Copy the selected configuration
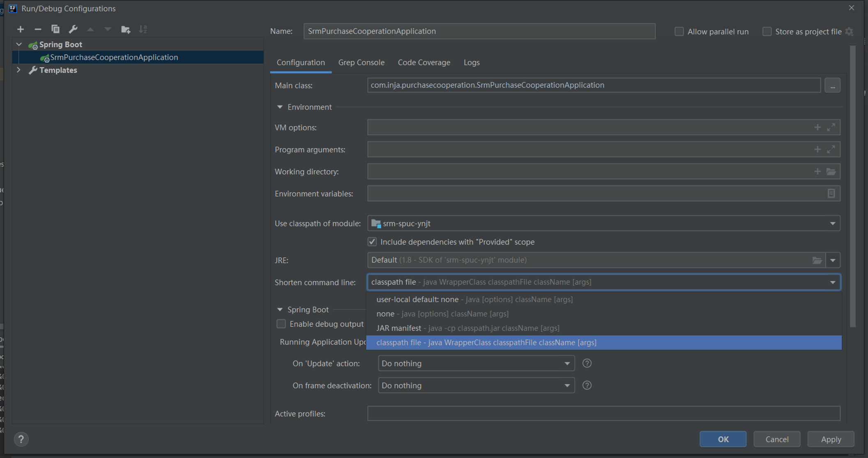This screenshot has width=868, height=458. 55,29
